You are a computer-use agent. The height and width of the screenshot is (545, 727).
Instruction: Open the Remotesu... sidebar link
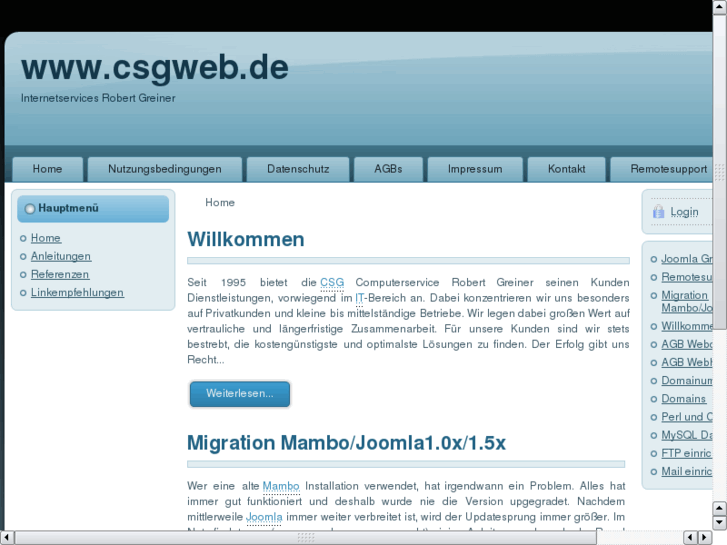coord(687,277)
